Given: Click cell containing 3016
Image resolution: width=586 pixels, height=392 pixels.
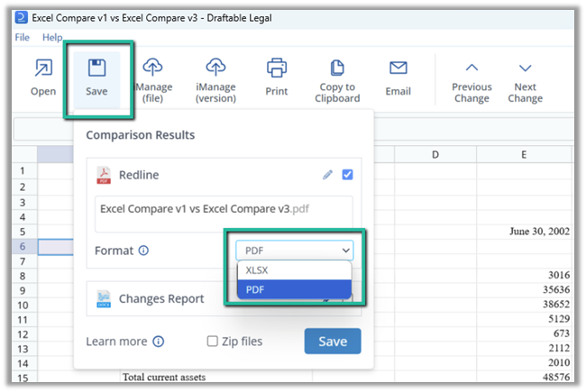Looking at the screenshot, I should (x=524, y=276).
